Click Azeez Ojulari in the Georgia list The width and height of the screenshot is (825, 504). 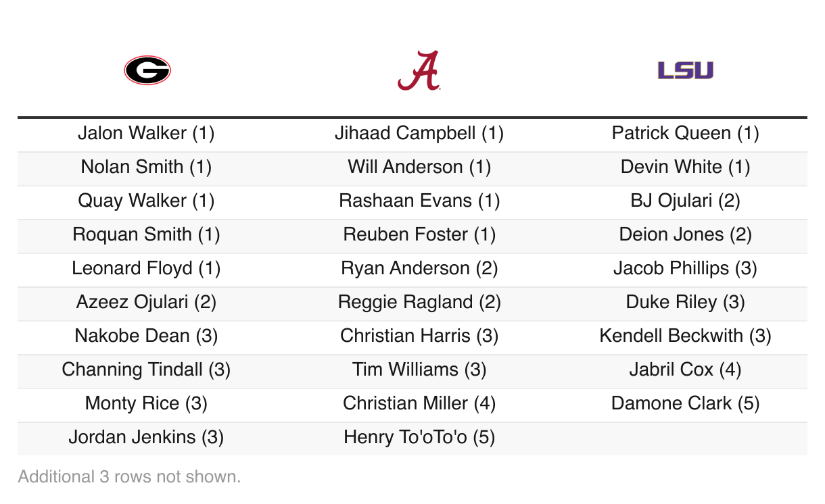point(146,302)
